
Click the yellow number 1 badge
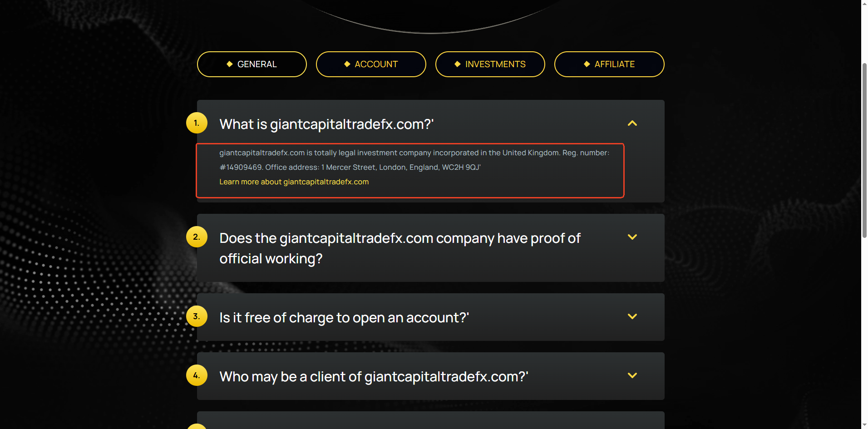(x=197, y=123)
